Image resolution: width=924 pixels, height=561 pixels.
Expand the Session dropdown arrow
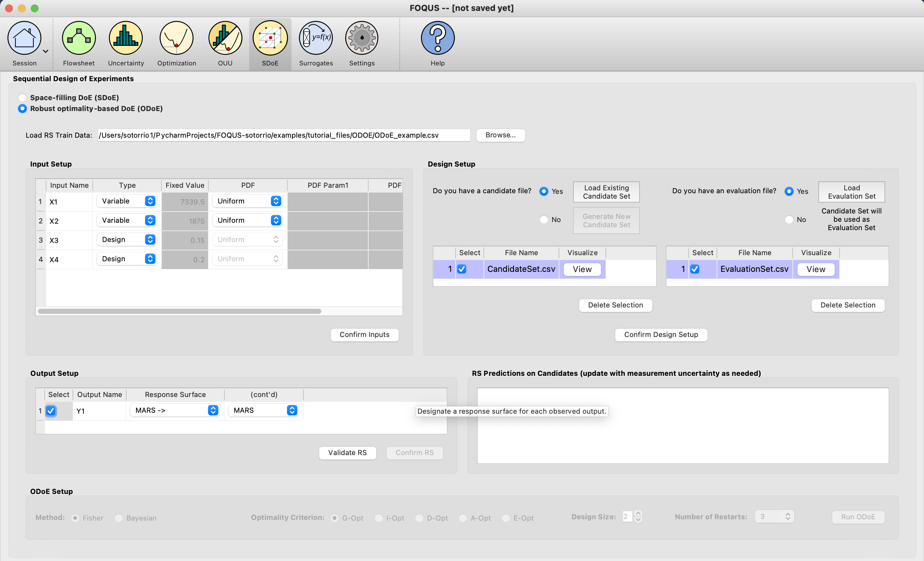46,51
